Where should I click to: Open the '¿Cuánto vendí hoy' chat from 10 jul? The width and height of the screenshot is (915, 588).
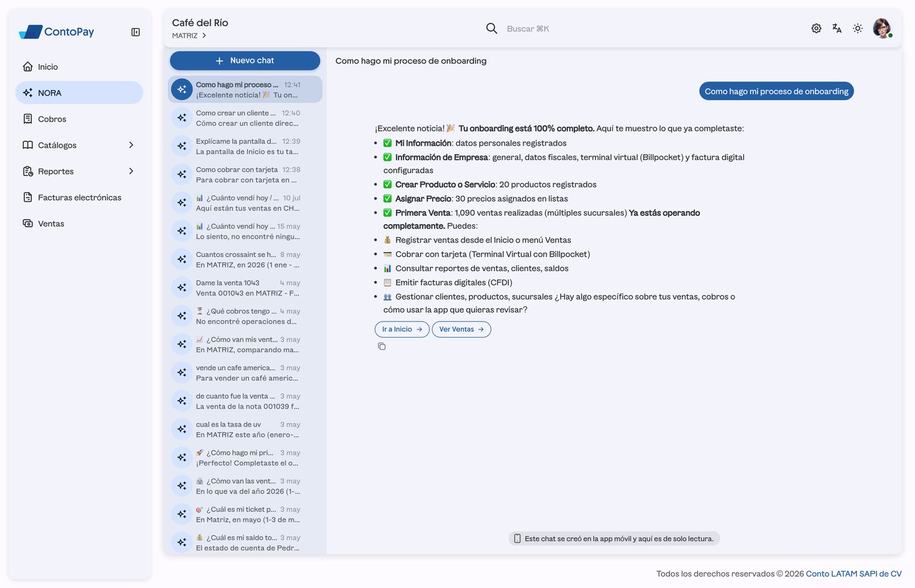(245, 203)
